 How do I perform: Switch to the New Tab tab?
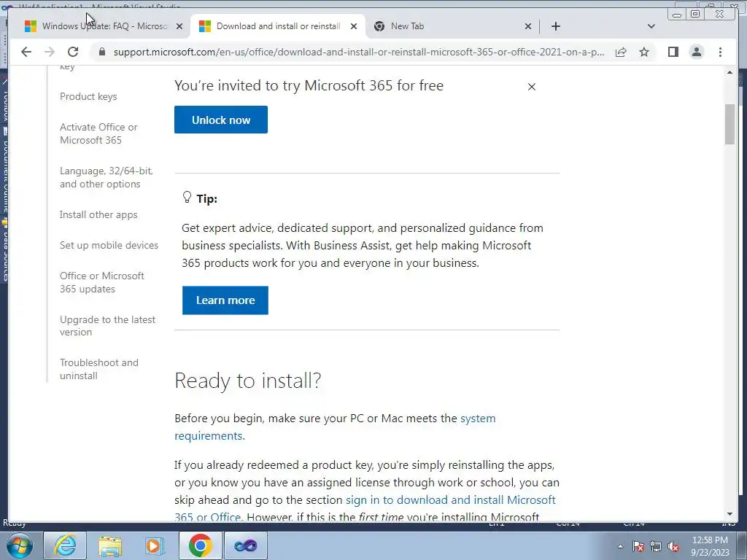pyautogui.click(x=452, y=26)
